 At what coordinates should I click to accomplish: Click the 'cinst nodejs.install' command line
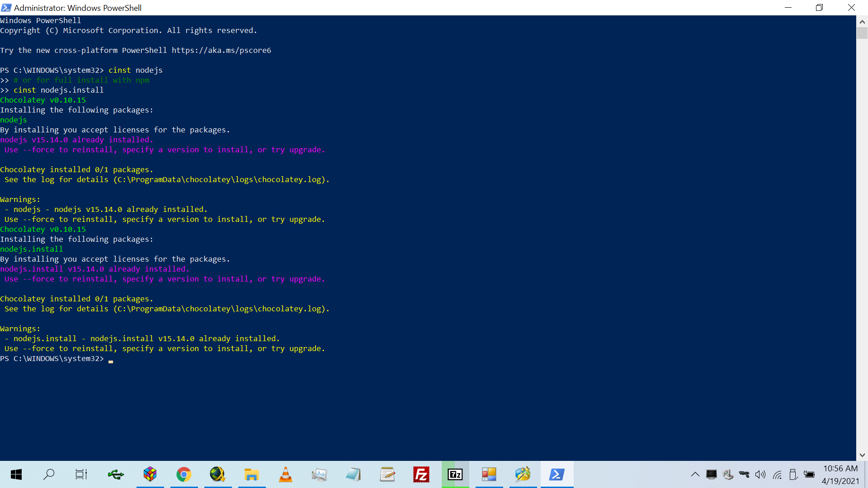[59, 90]
